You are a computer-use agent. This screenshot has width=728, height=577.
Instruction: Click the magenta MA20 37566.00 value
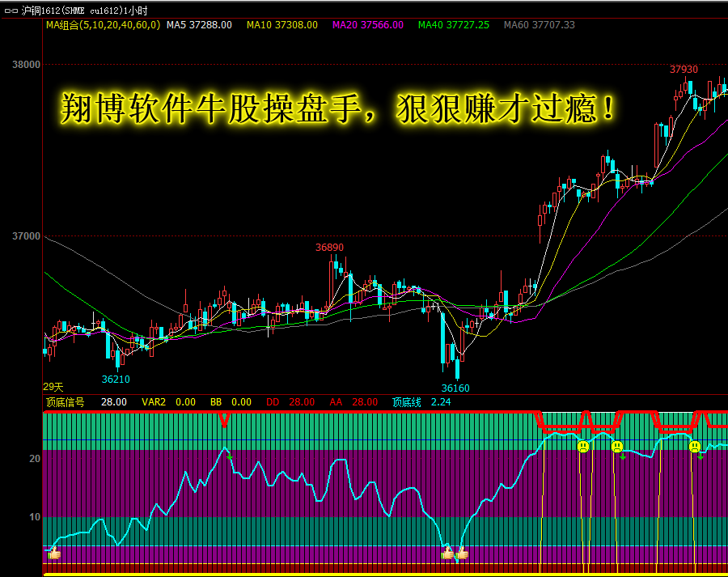coord(368,25)
